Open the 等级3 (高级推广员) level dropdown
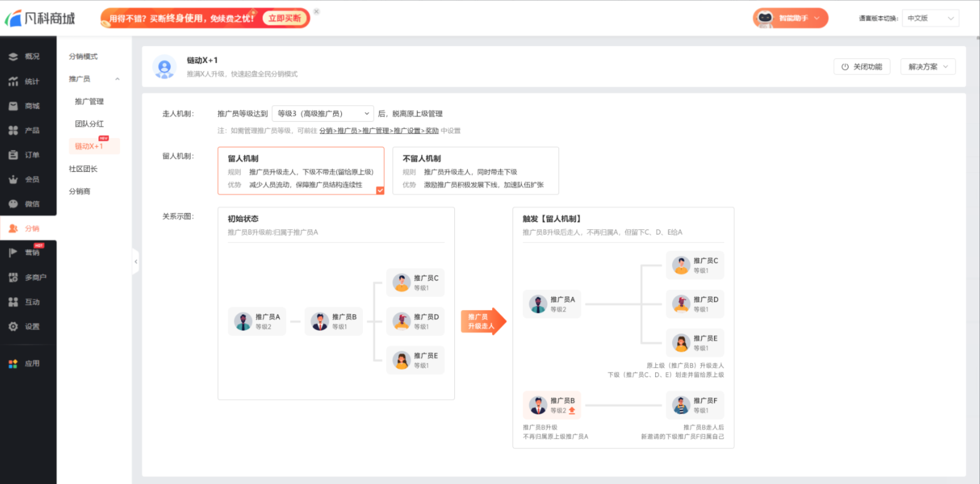This screenshot has width=980, height=484. click(323, 113)
